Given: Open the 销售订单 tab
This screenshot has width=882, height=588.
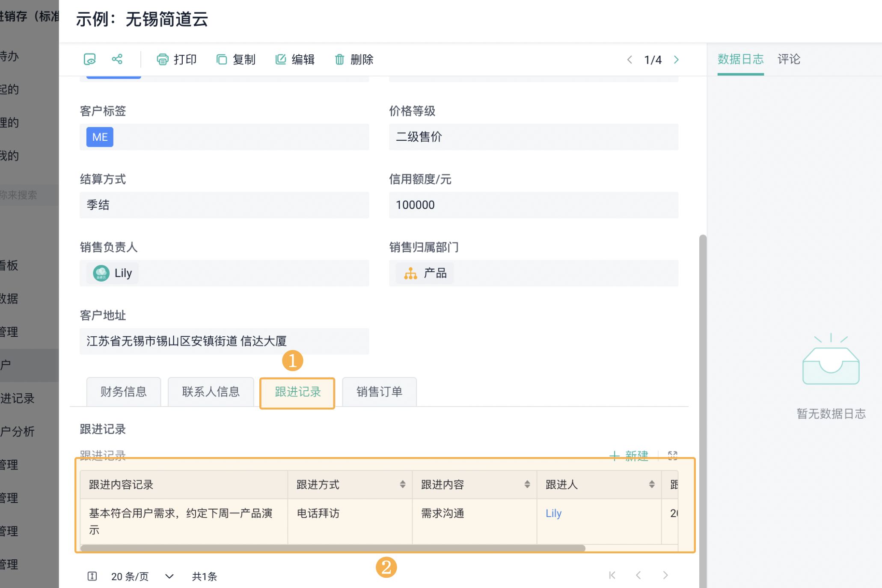Looking at the screenshot, I should point(379,392).
